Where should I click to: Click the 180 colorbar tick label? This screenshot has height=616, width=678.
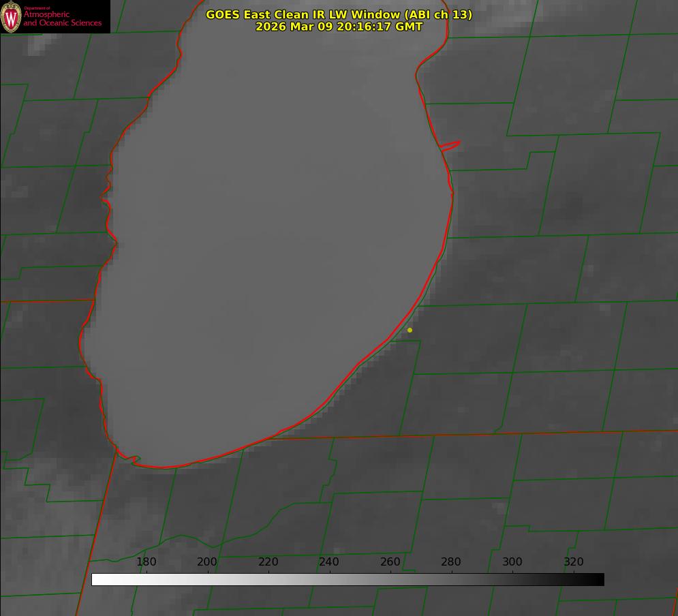[x=147, y=562]
